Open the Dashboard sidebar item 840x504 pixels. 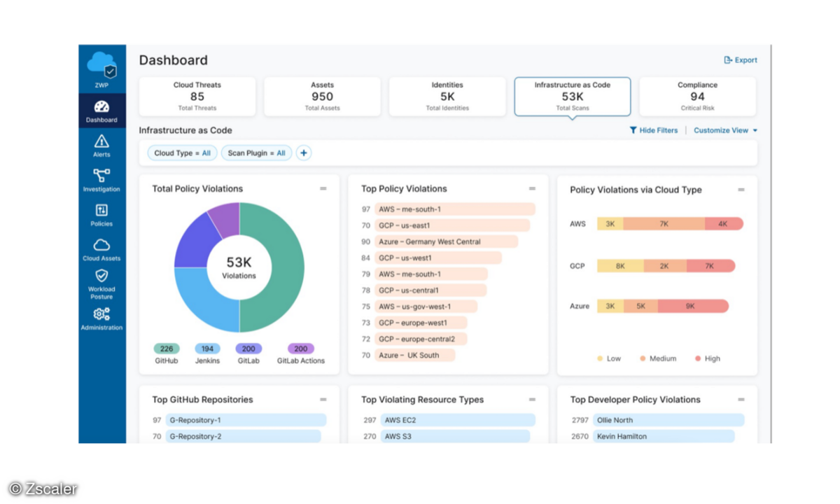(x=102, y=111)
